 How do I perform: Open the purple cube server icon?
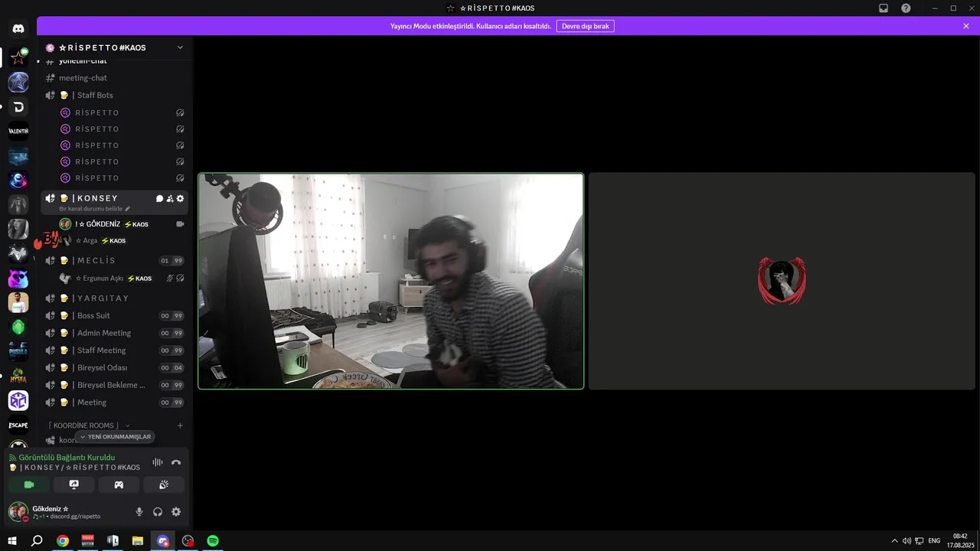tap(18, 400)
